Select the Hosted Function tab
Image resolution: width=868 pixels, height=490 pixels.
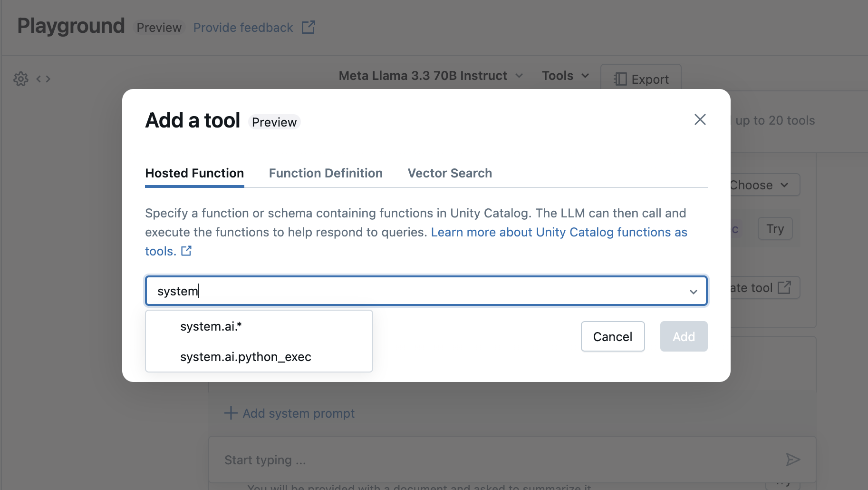coord(194,173)
